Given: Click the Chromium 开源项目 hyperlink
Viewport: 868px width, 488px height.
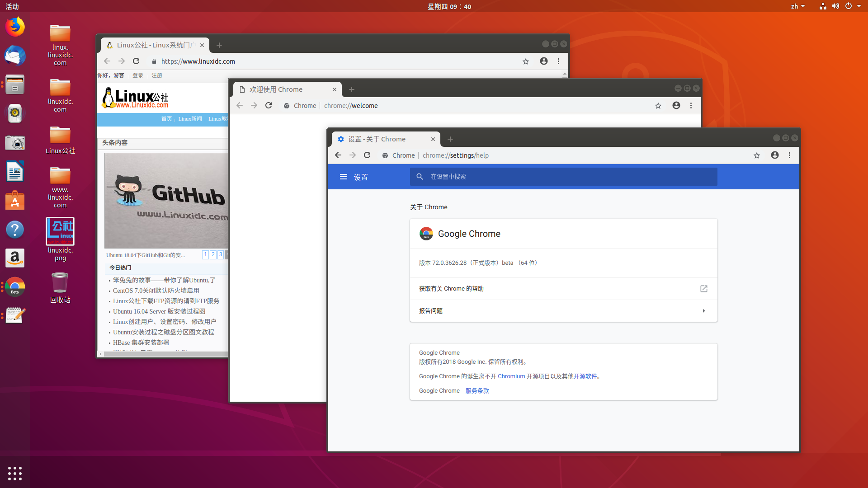Looking at the screenshot, I should point(511,376).
